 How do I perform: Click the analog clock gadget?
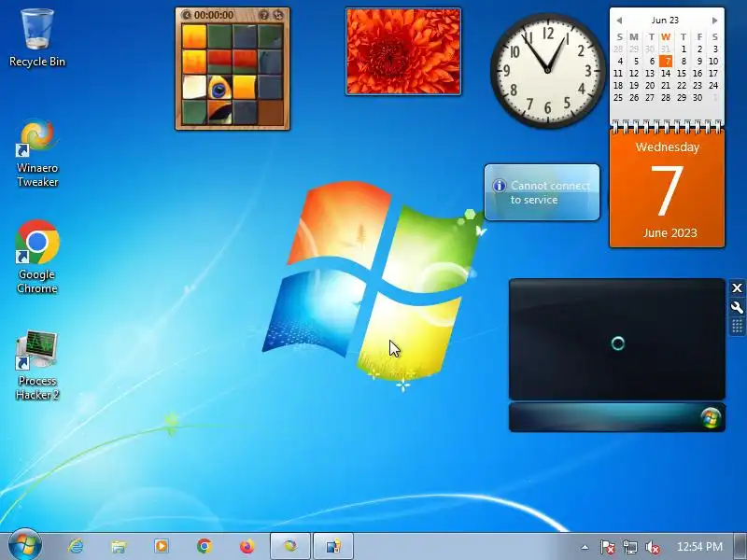point(547,71)
